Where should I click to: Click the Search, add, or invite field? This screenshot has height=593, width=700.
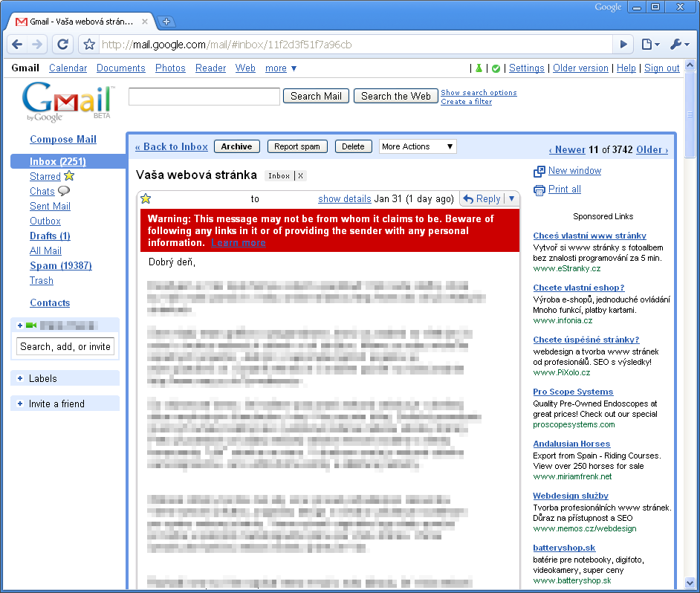[65, 346]
